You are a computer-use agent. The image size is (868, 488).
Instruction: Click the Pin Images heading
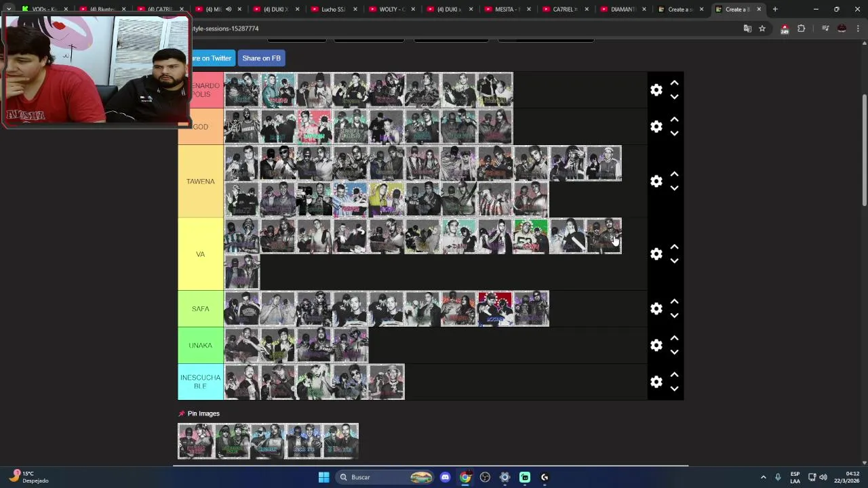(203, 413)
